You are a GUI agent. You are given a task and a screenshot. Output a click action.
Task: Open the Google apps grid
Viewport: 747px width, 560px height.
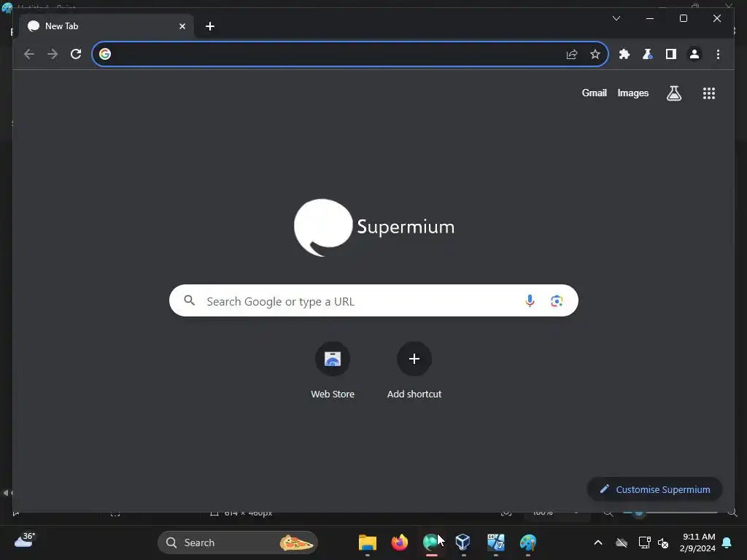(x=709, y=93)
